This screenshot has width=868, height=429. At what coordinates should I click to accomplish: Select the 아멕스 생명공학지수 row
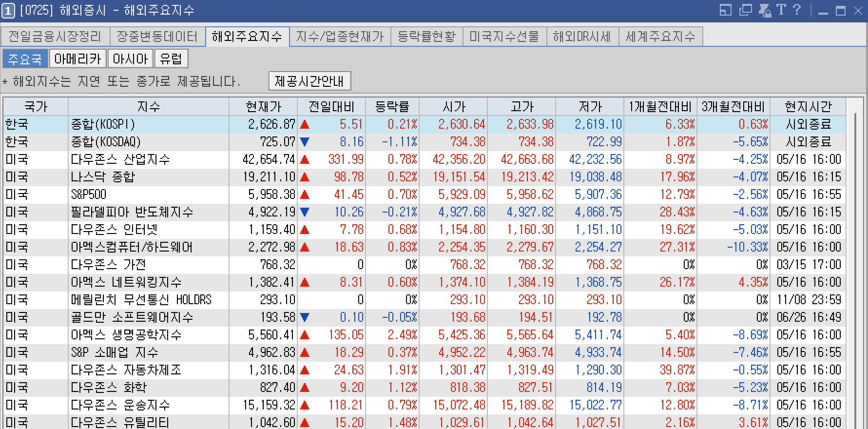point(424,335)
